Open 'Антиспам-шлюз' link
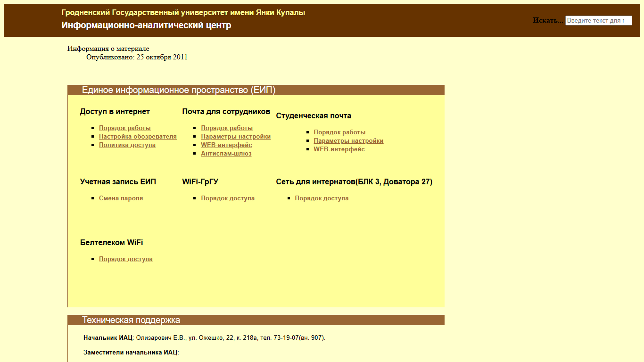This screenshot has width=644, height=362. (226, 154)
